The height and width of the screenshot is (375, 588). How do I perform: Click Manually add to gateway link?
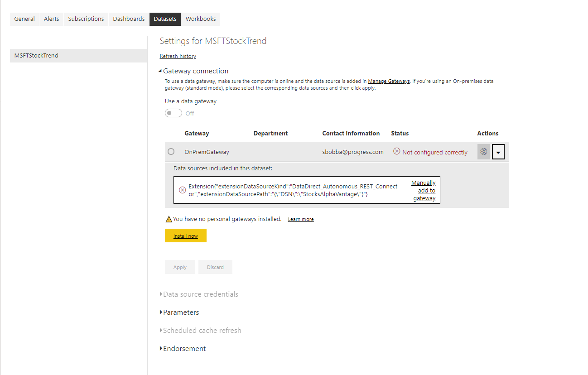coord(424,190)
